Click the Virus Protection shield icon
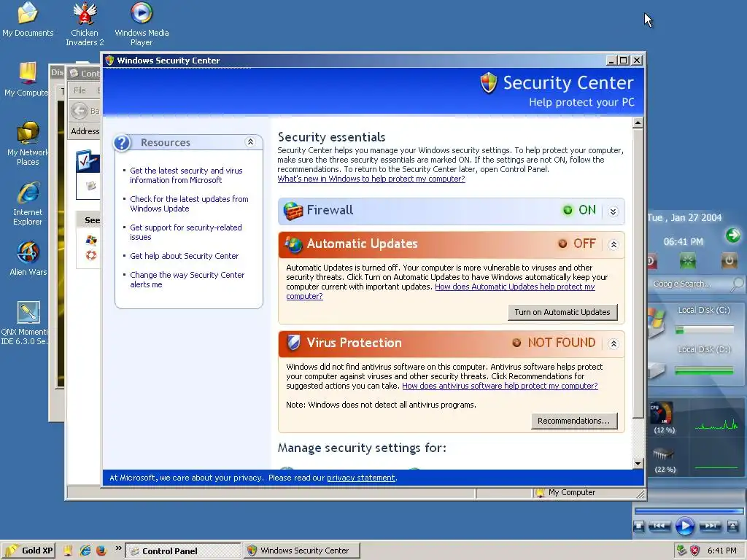 coord(293,343)
